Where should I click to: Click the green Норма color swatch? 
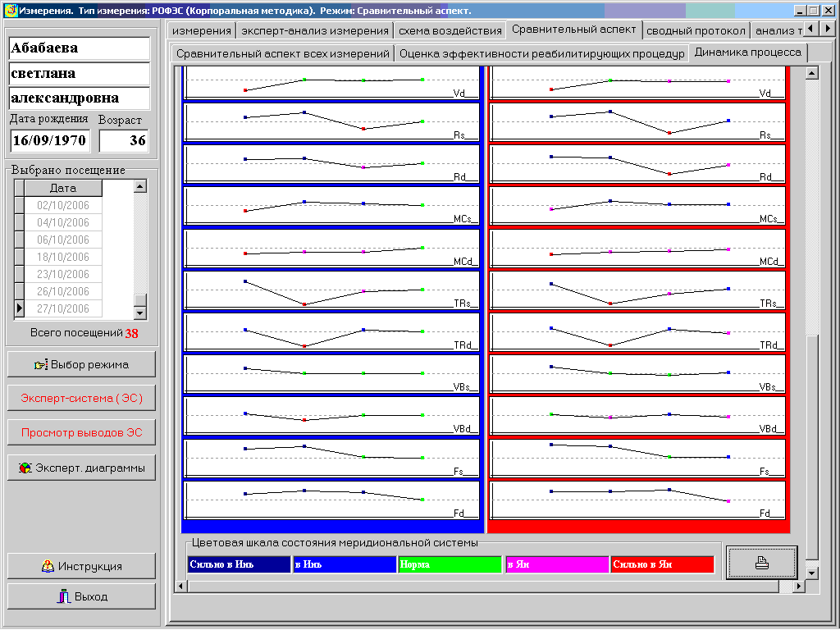pos(450,564)
